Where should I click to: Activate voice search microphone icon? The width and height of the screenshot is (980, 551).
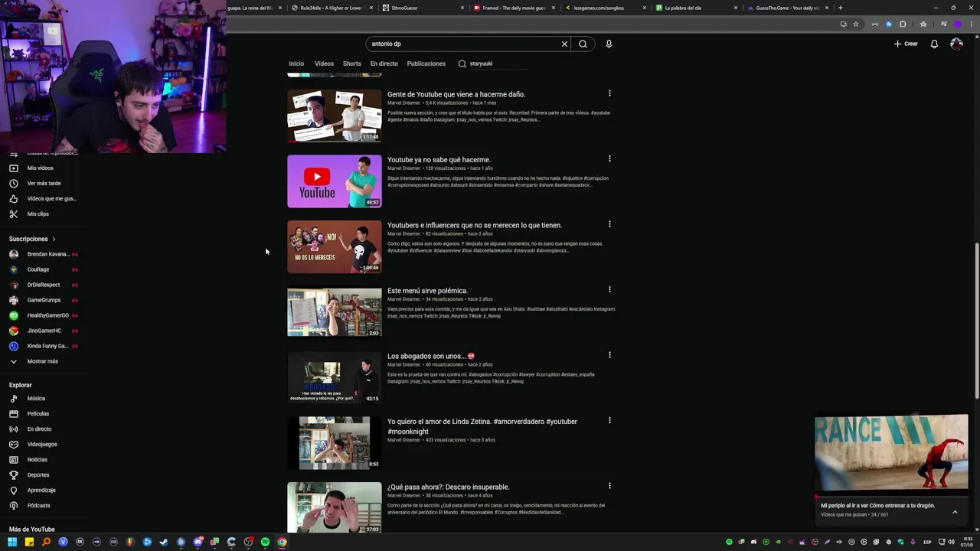[x=609, y=44]
